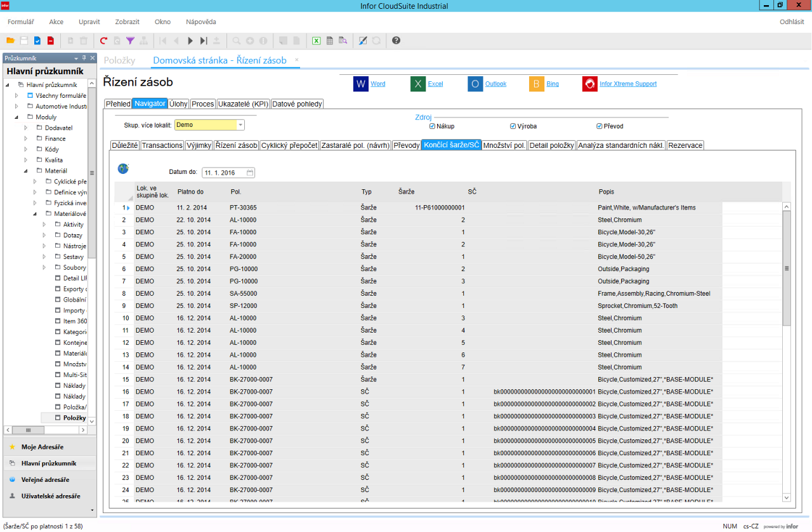
Task: Open Průzkumník panel options arrow
Action: point(76,58)
